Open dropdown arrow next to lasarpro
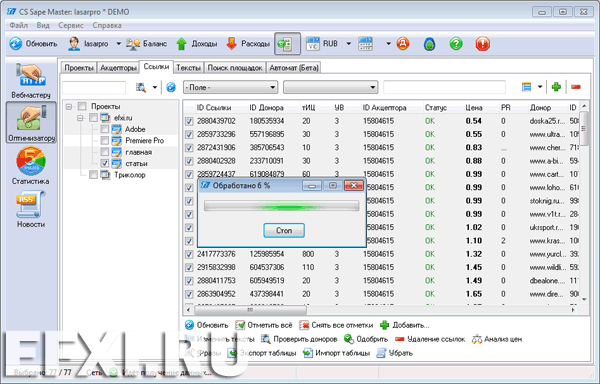 click(118, 44)
